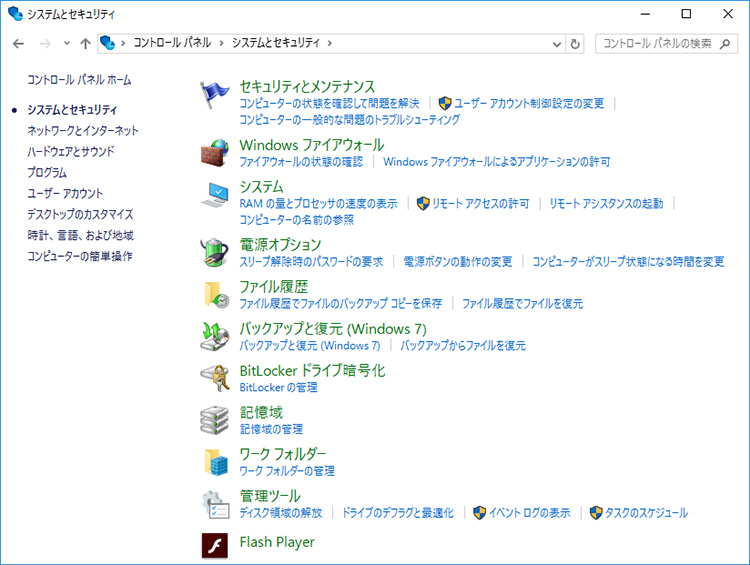
Task: Click the 管理ツール gear checklist icon
Action: 216,503
